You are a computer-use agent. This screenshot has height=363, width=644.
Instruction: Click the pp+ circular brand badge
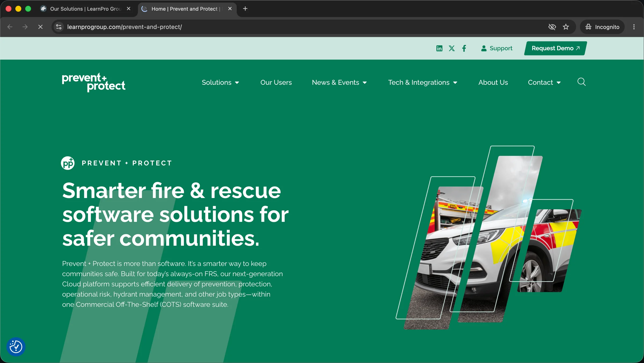[68, 163]
